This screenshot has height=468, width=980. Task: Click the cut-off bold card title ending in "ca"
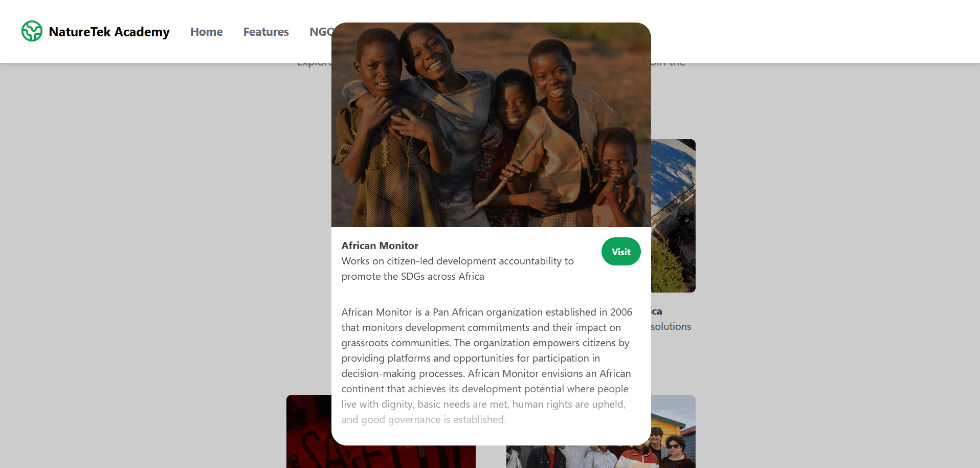(657, 311)
